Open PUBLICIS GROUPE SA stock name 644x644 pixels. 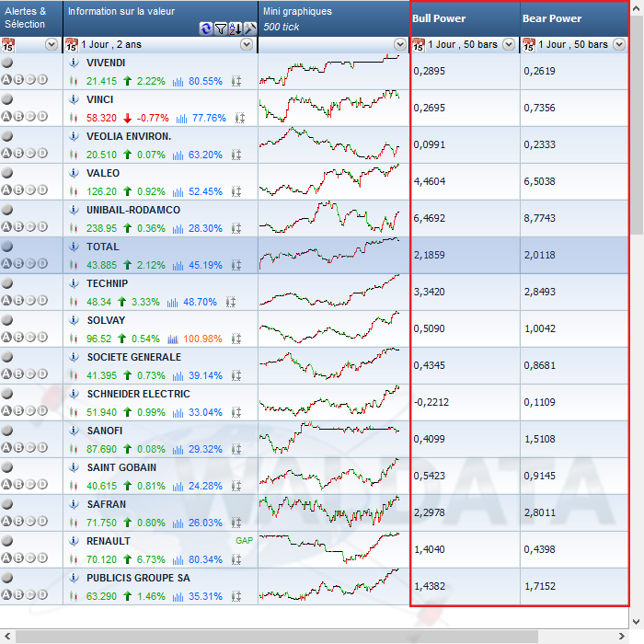138,578
